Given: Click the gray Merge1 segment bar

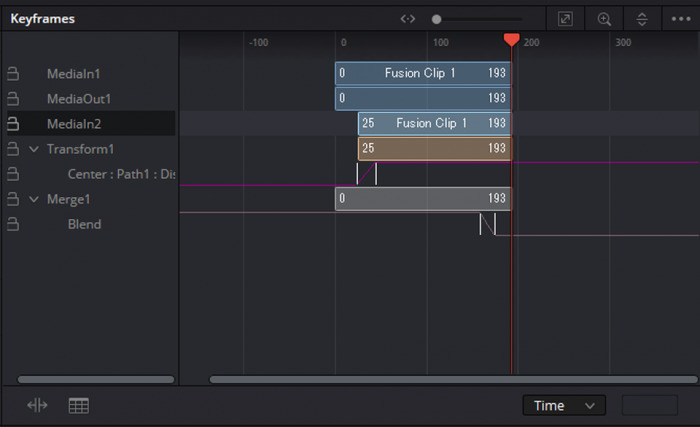Looking at the screenshot, I should pos(423,198).
